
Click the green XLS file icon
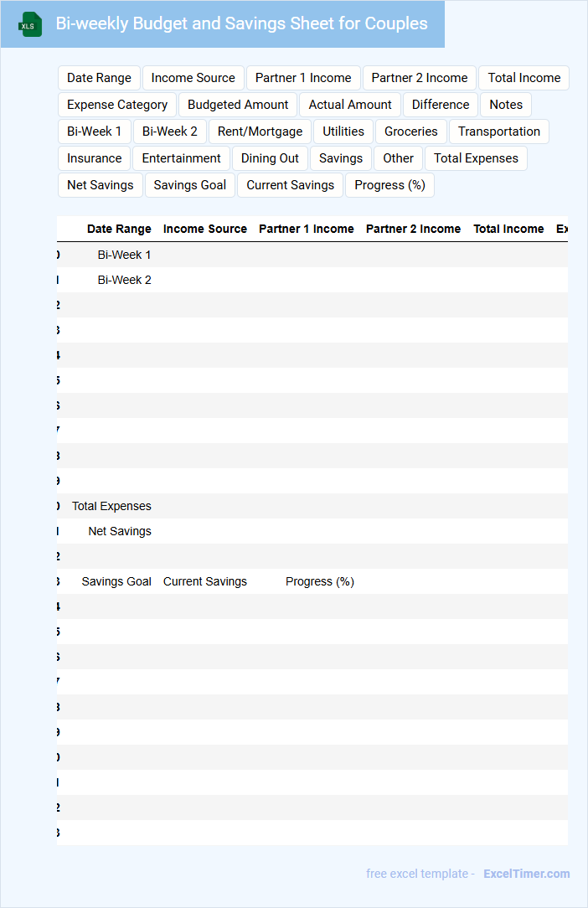point(29,24)
